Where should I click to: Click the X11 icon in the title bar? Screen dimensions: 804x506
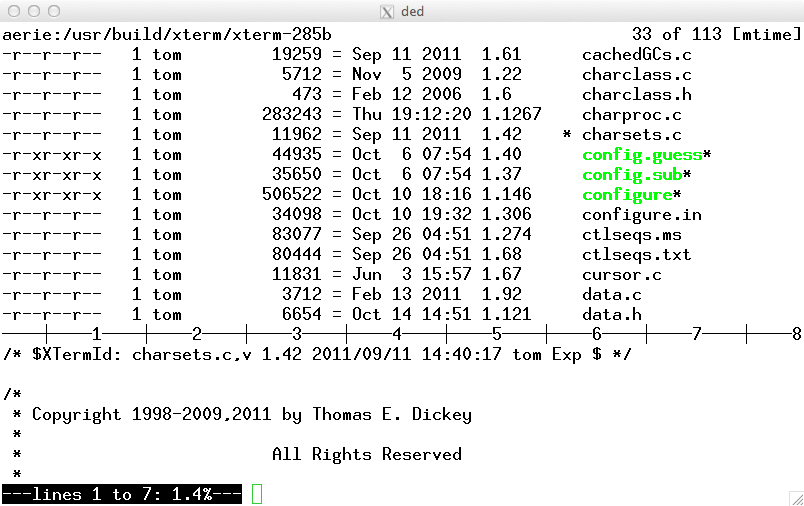coord(387,11)
